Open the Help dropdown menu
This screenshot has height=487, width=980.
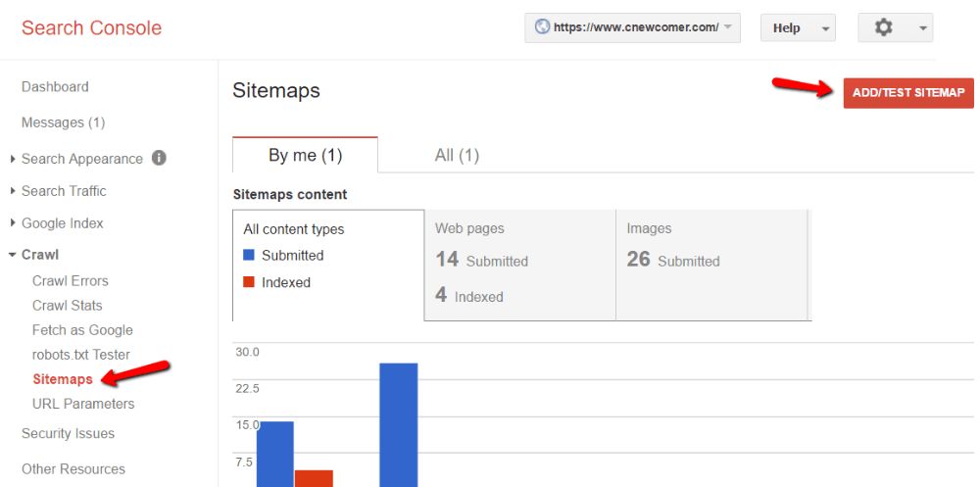pos(798,28)
